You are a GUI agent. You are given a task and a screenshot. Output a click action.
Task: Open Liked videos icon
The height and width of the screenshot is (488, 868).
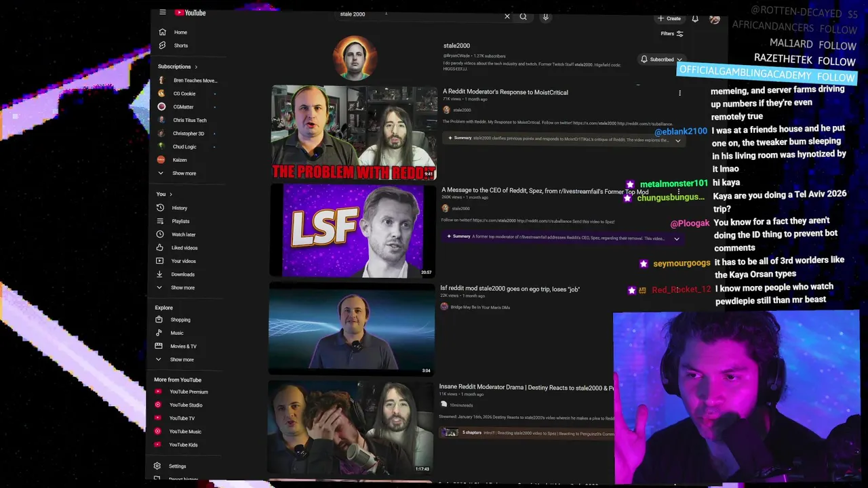160,247
